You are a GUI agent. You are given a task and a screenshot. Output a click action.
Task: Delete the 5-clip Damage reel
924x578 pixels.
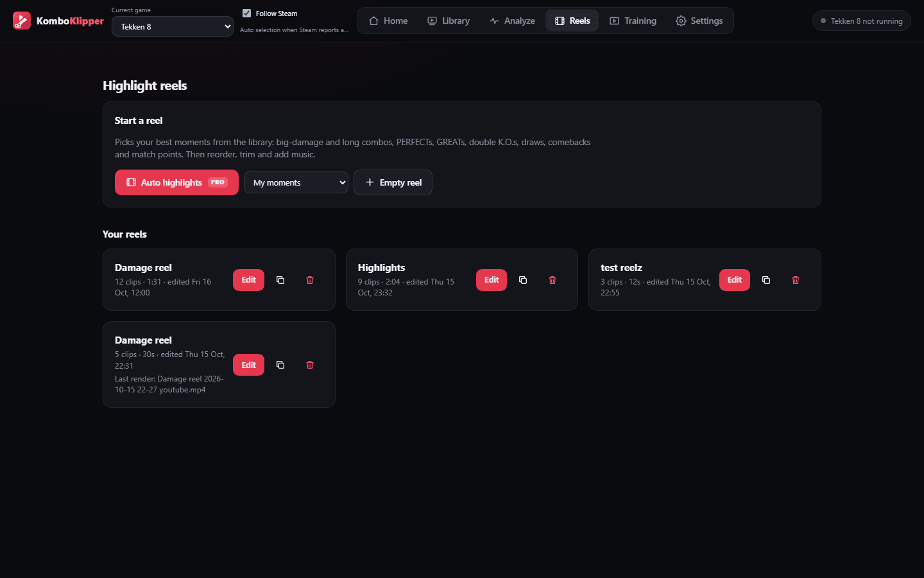tap(310, 365)
